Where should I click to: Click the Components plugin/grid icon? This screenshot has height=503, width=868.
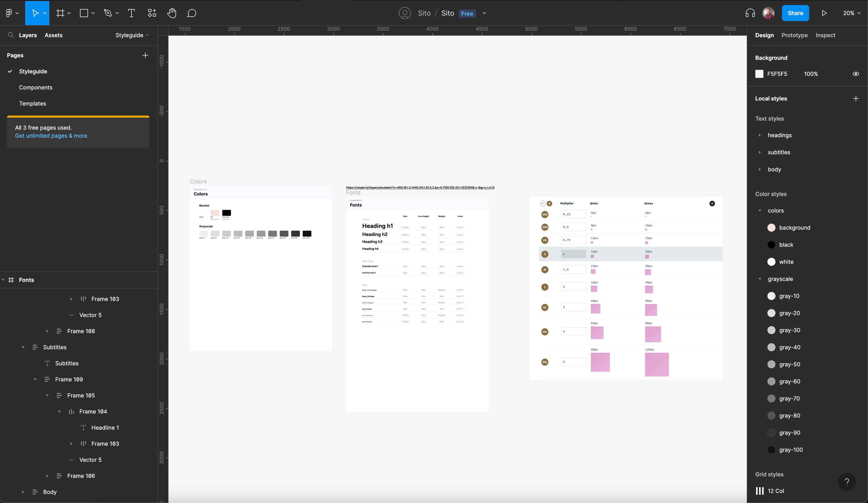tap(152, 13)
